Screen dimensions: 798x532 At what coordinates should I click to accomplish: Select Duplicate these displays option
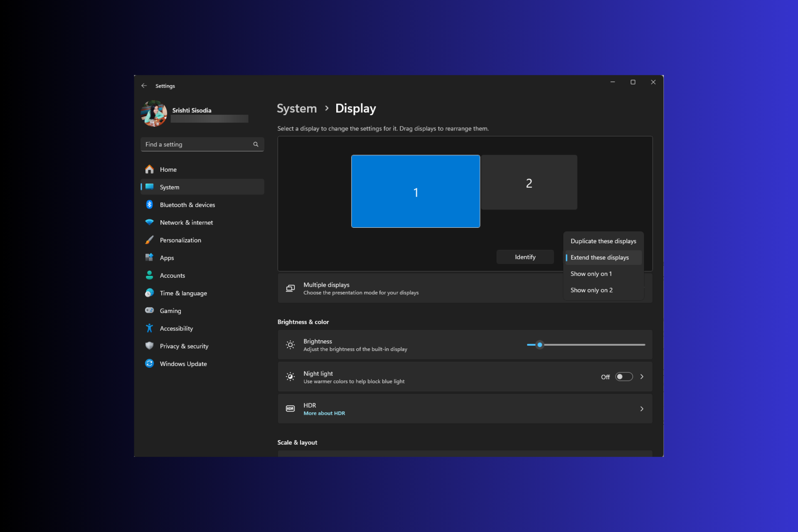click(x=603, y=241)
